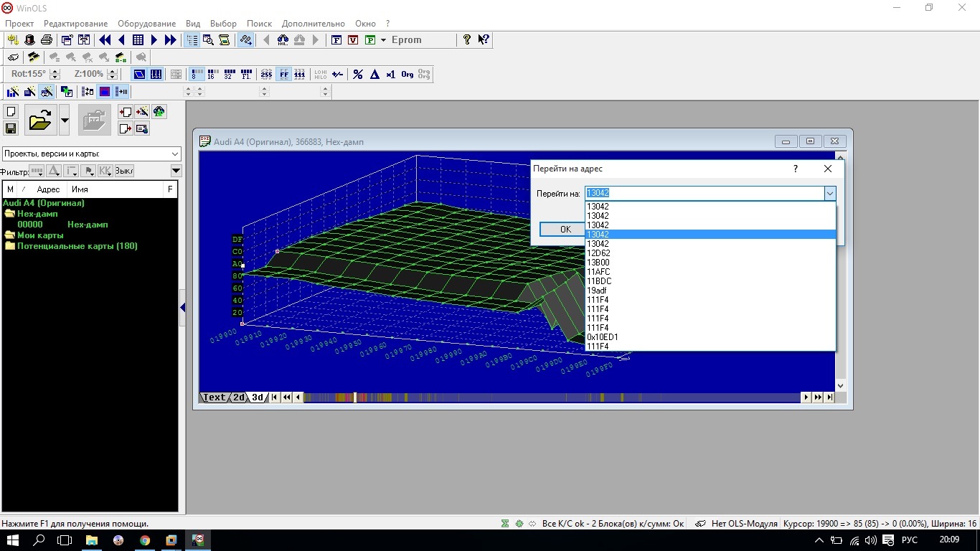Open the Проект menu
This screenshot has height=551, width=980.
pos(19,24)
